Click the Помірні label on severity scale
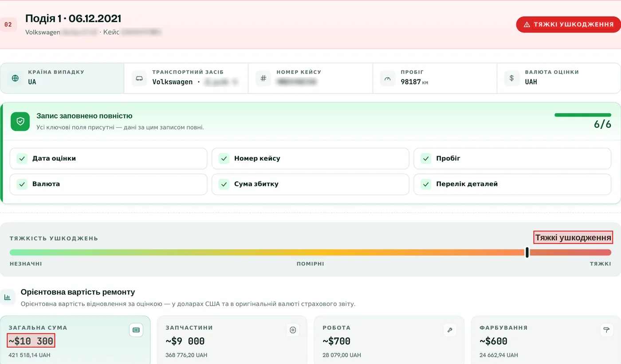This screenshot has height=364, width=621. click(x=310, y=264)
